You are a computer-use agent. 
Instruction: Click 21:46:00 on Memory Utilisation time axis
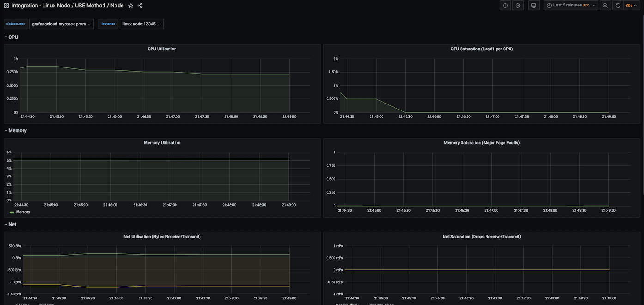[x=110, y=205]
